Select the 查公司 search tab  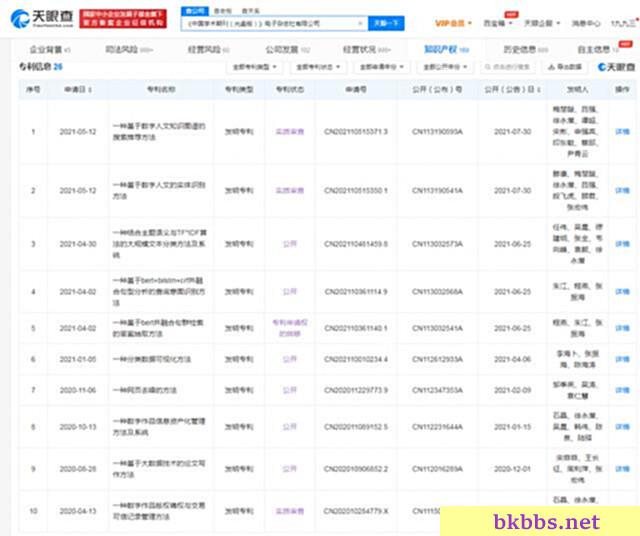click(195, 11)
